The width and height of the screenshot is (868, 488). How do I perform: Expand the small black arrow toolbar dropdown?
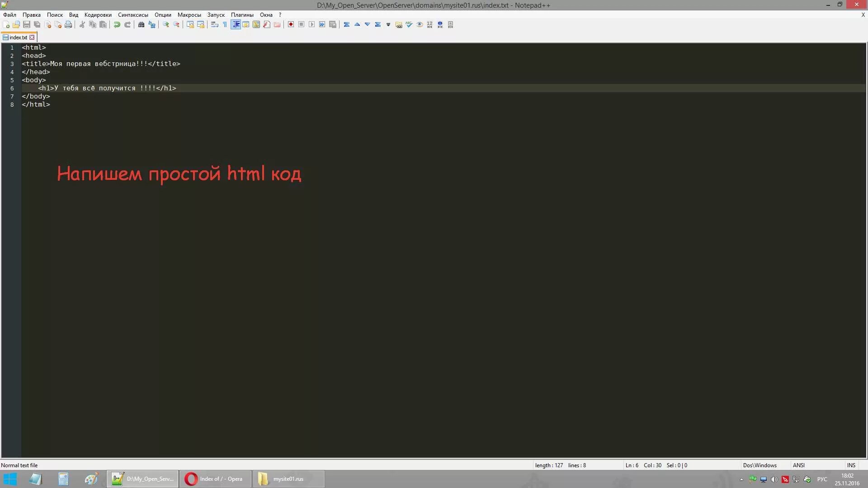[388, 24]
